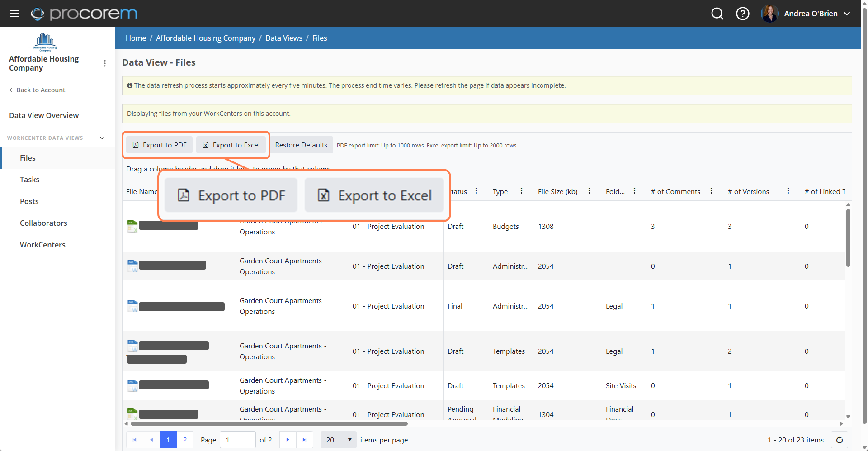Click the Data Views breadcrumb
868x451 pixels.
pyautogui.click(x=284, y=38)
